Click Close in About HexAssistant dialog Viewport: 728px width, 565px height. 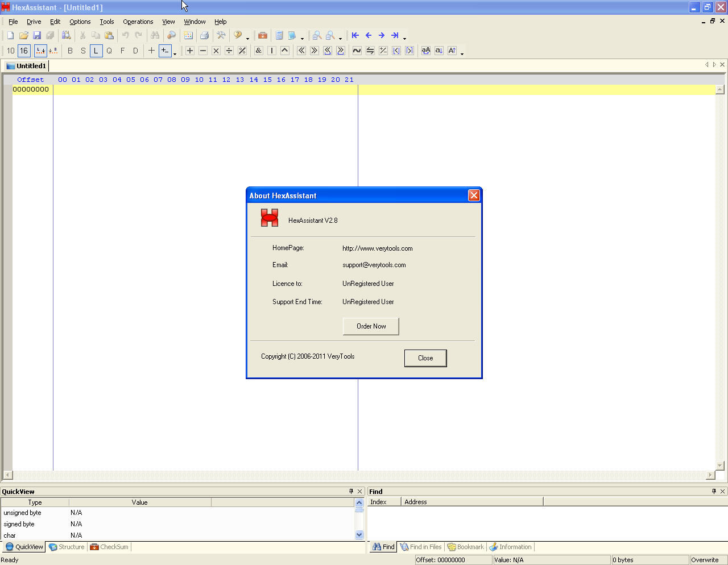pyautogui.click(x=425, y=358)
